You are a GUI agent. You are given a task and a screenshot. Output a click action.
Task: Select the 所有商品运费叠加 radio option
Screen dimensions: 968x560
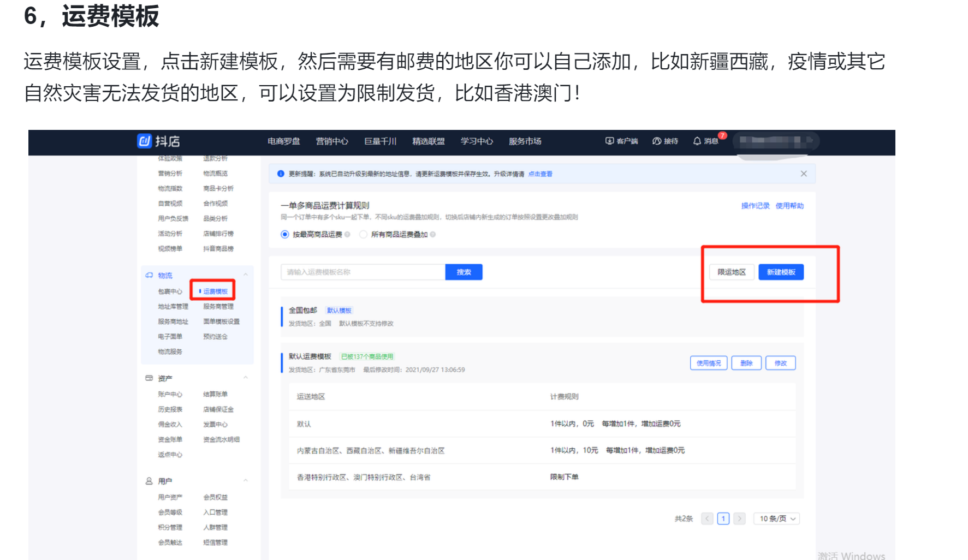click(363, 235)
